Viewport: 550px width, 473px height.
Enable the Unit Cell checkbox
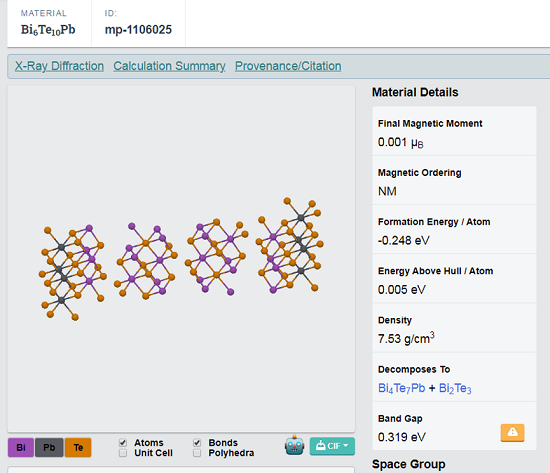(123, 453)
